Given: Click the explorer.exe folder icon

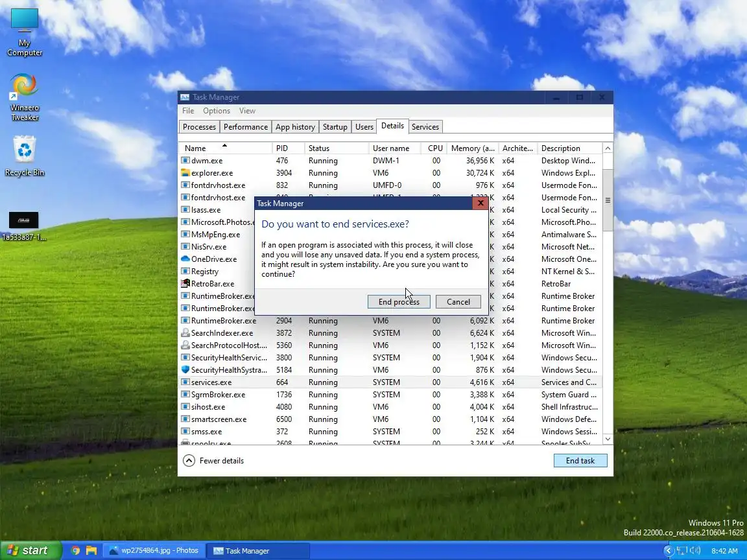Looking at the screenshot, I should [185, 173].
